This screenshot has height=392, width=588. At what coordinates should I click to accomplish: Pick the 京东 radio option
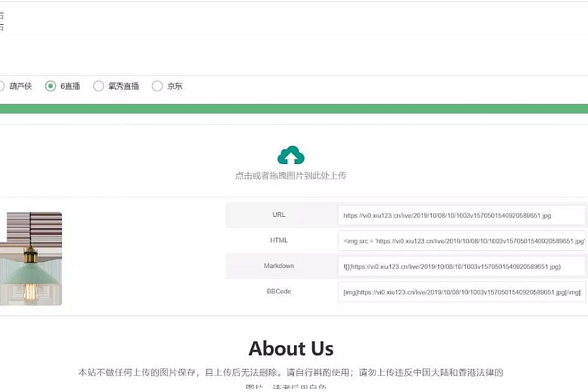click(157, 86)
